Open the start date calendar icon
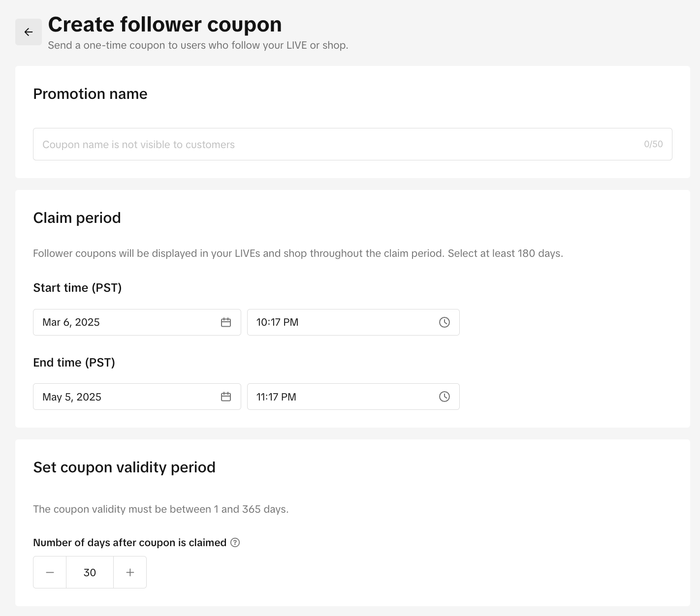 pyautogui.click(x=226, y=322)
